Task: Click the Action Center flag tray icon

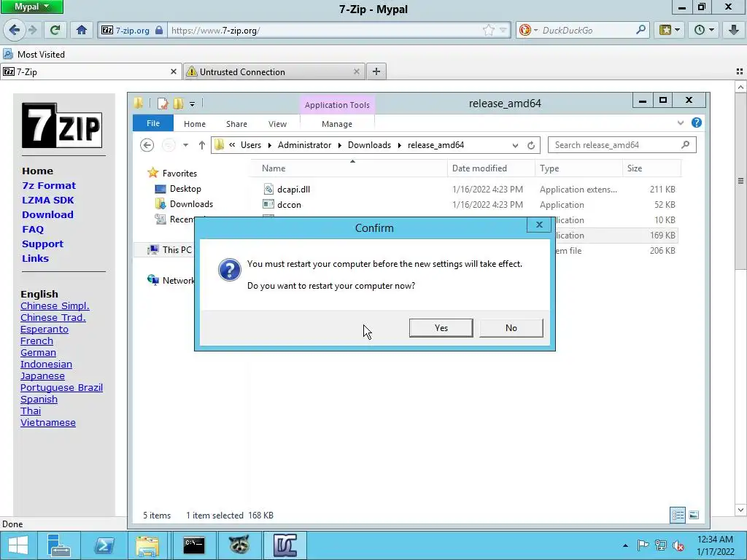Action: [x=643, y=545]
